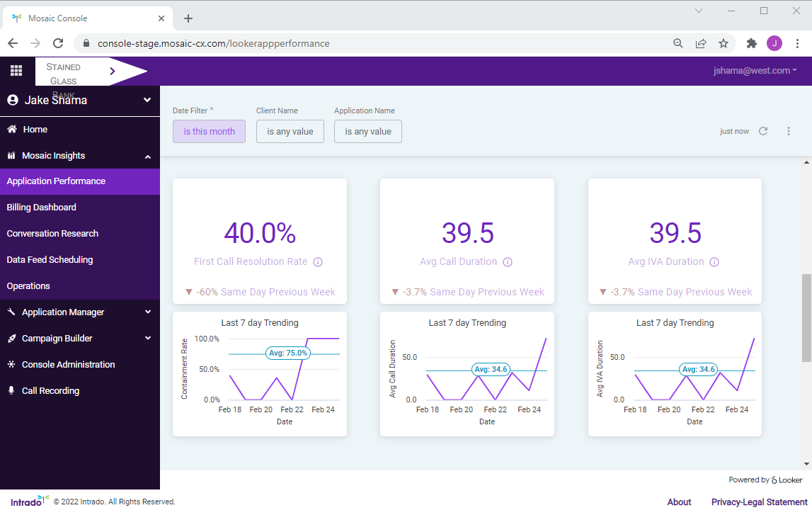Select the Campaign Builder rocket icon

click(11, 338)
